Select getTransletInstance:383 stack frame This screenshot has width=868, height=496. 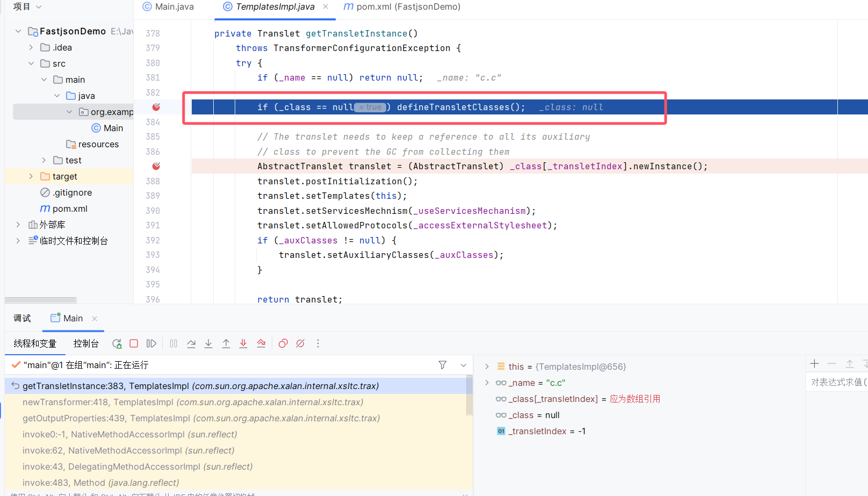[236, 386]
